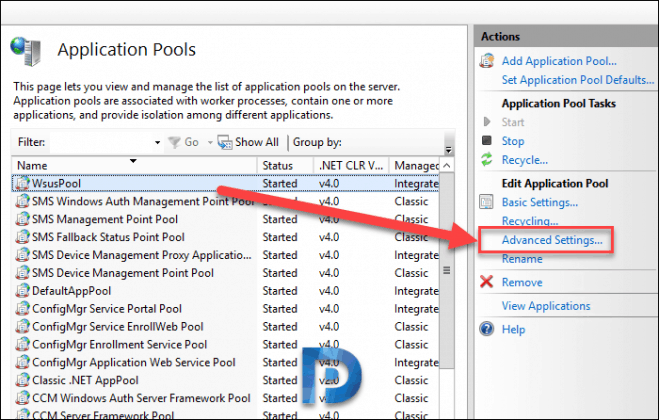
Task: Expand the filter toolbar overflow arrow
Action: [x=448, y=150]
